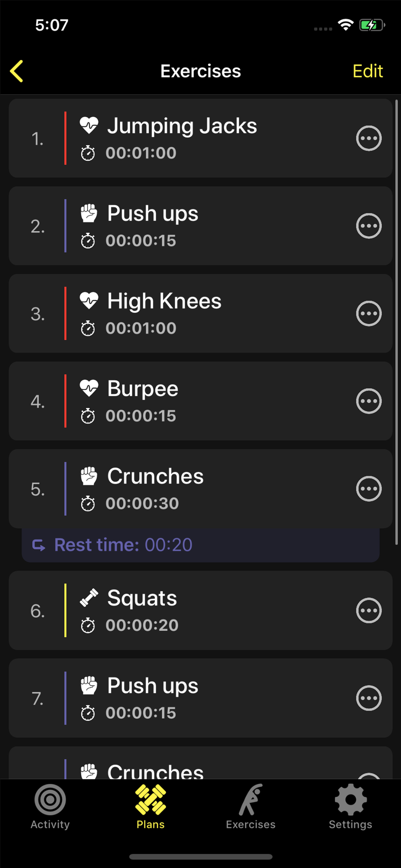This screenshot has height=868, width=401.
Task: Expand options for exercise 2 Push ups
Action: [369, 226]
